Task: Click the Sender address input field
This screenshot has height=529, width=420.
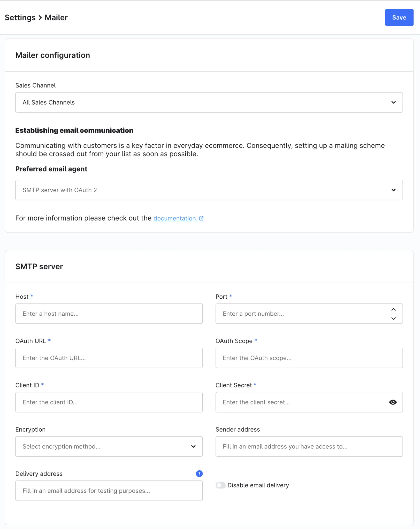Action: 309,447
